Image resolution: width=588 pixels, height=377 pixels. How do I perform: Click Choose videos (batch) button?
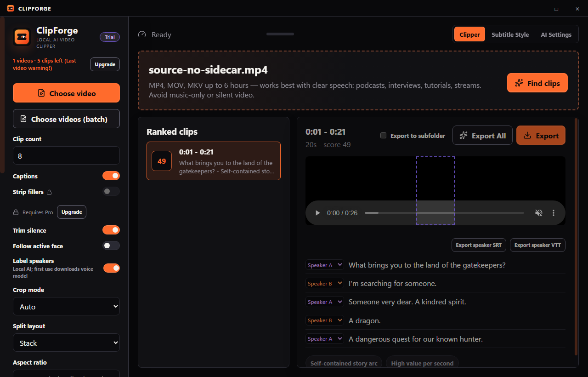66,119
